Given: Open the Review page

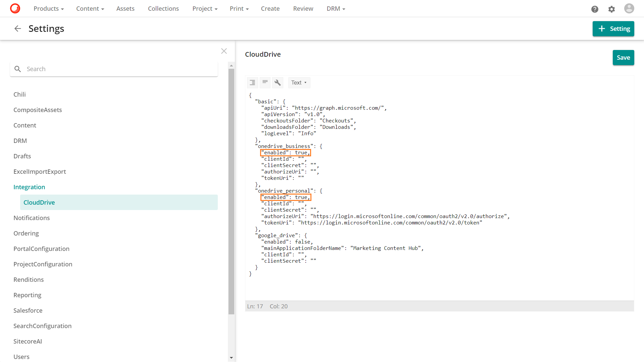Looking at the screenshot, I should (x=303, y=8).
